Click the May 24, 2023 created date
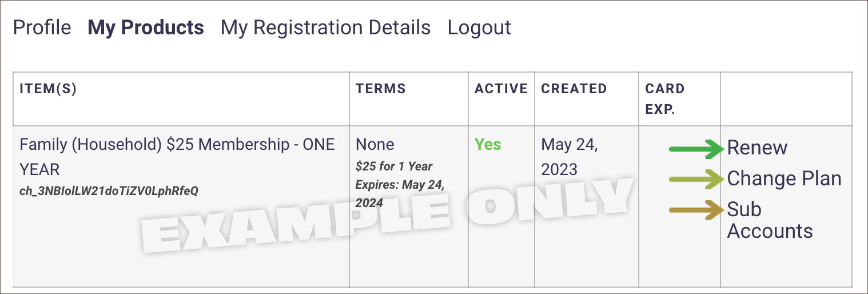This screenshot has height=294, width=868. [x=569, y=157]
